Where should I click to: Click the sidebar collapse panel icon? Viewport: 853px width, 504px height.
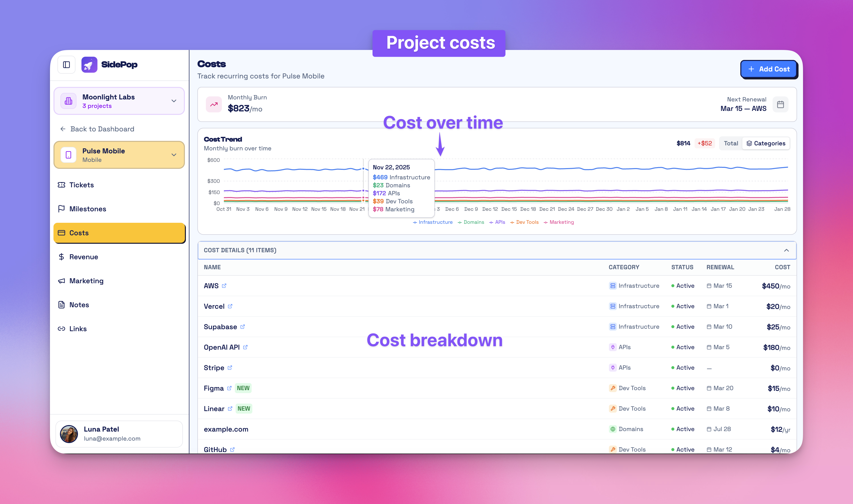(66, 64)
